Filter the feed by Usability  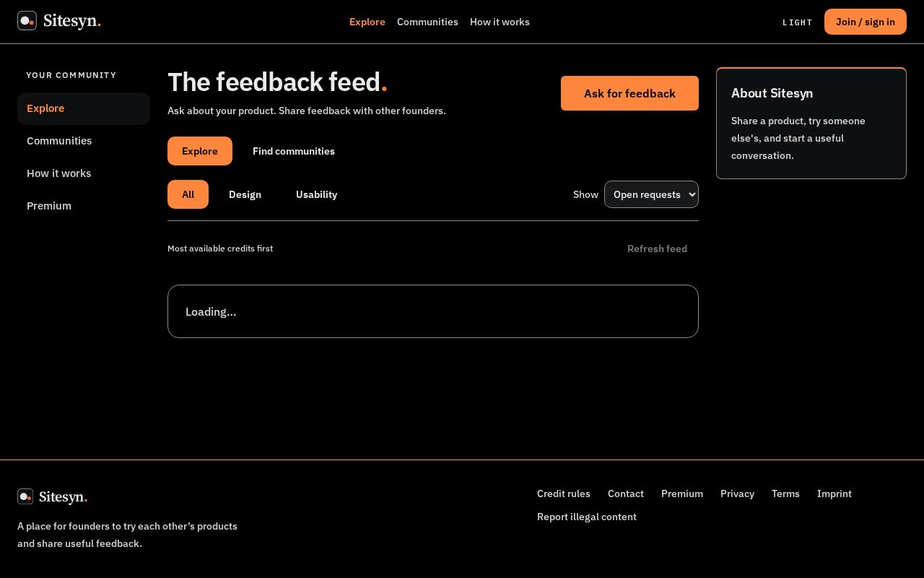(316, 194)
